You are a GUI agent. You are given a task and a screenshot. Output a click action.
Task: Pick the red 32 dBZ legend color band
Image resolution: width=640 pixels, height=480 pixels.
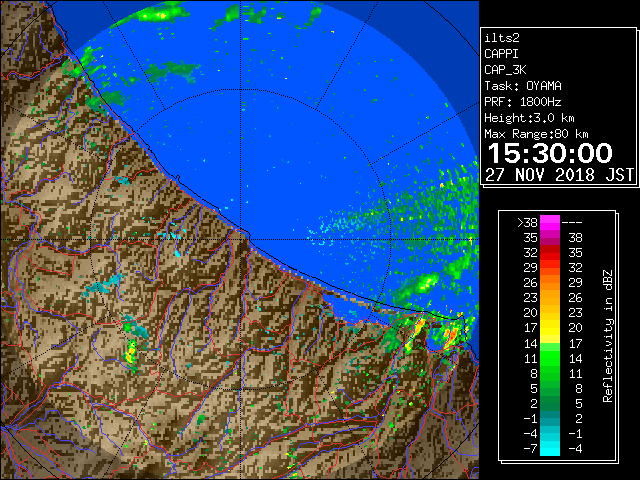tap(550, 253)
